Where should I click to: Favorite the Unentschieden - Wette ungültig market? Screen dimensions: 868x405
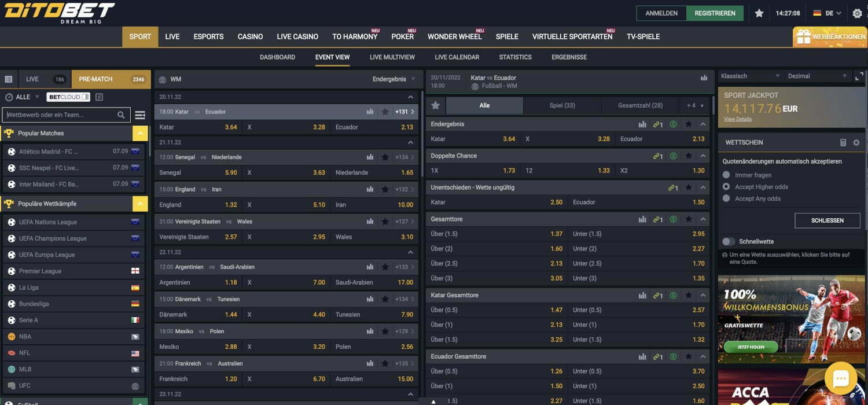click(688, 188)
